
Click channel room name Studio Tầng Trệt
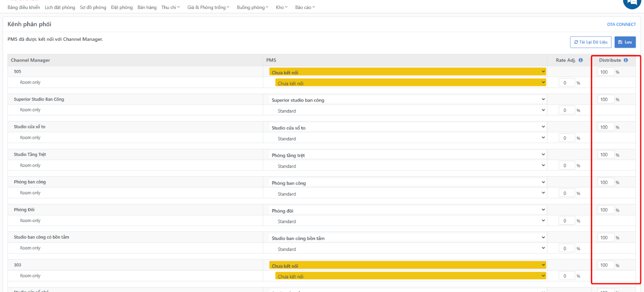click(30, 154)
